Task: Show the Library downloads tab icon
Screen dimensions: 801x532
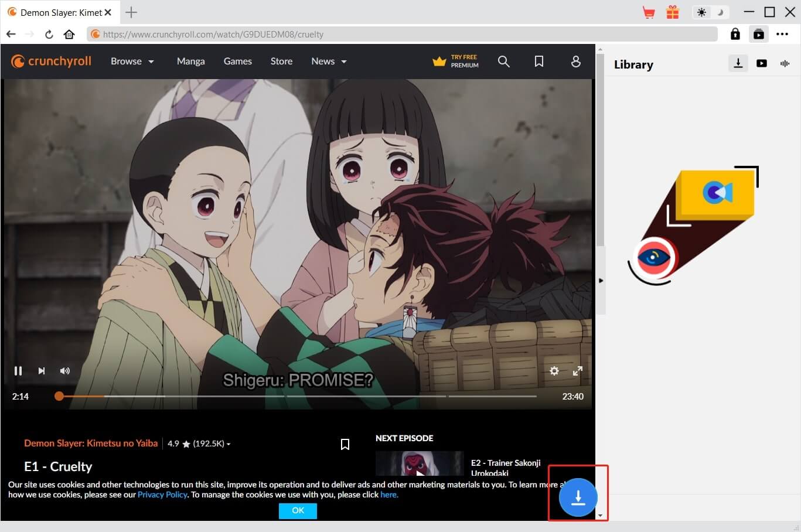Action: click(x=738, y=63)
